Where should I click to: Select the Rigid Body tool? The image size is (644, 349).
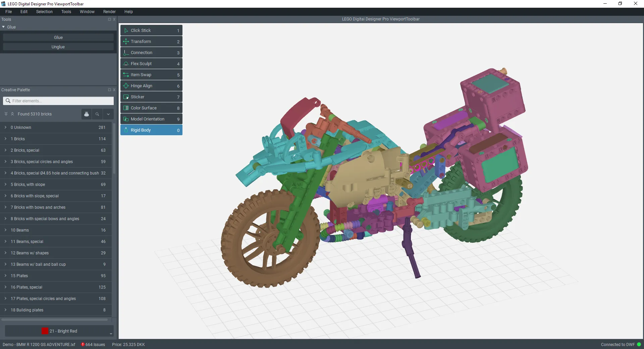pos(151,130)
